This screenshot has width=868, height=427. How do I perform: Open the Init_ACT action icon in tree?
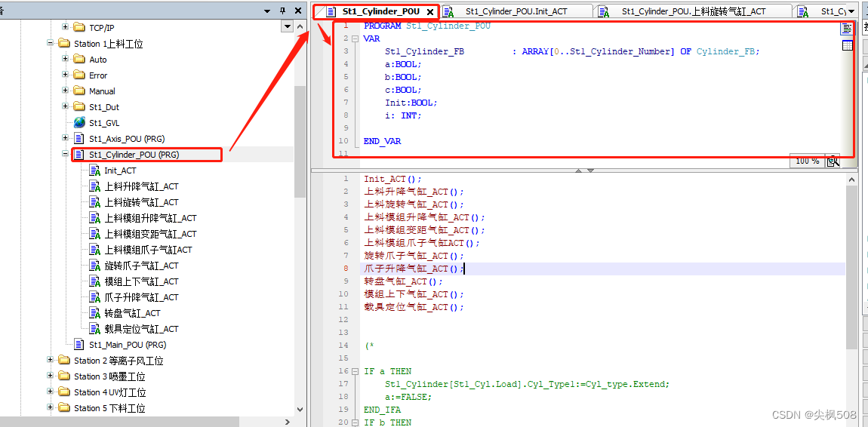(x=94, y=170)
